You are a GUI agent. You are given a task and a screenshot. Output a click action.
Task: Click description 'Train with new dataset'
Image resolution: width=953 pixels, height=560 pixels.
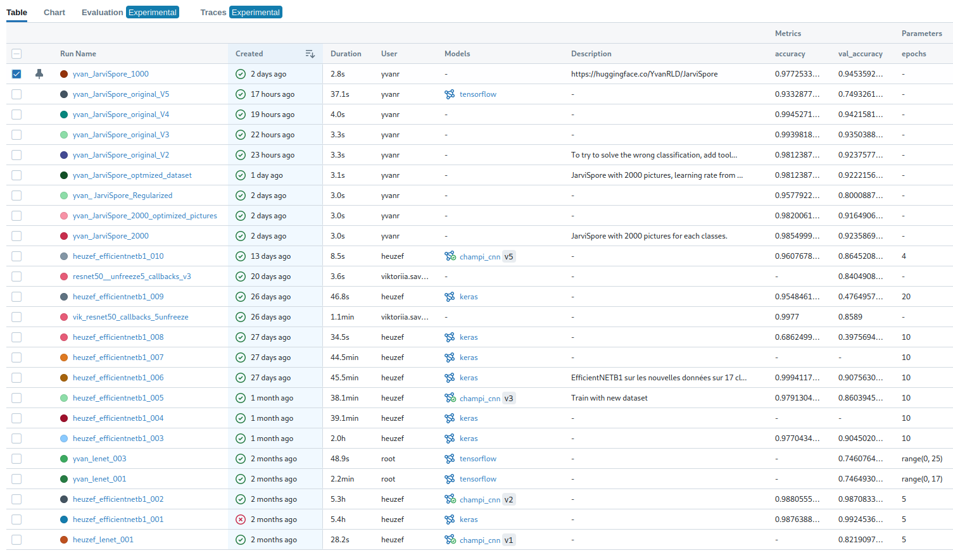pos(609,398)
